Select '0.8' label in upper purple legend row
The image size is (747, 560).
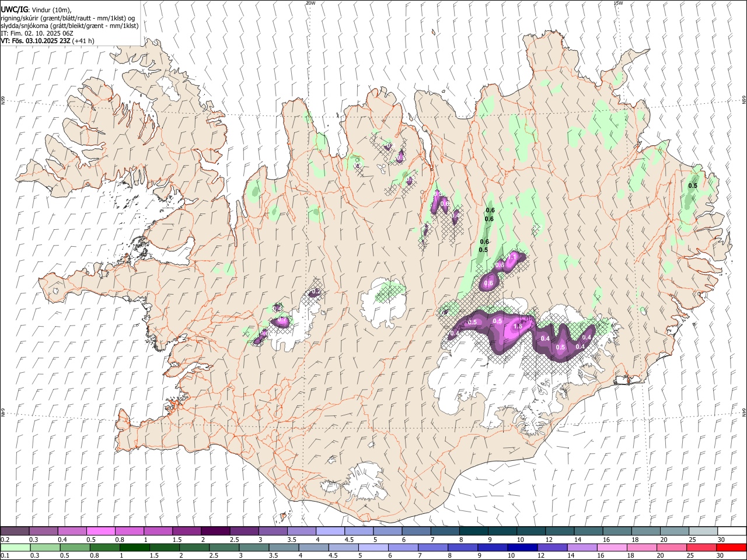pyautogui.click(x=120, y=540)
